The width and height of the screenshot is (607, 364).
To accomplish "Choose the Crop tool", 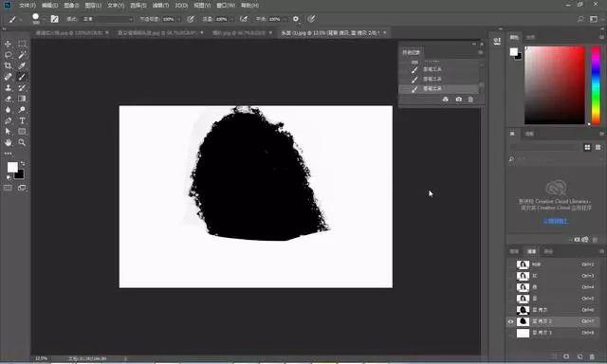I will (x=8, y=65).
